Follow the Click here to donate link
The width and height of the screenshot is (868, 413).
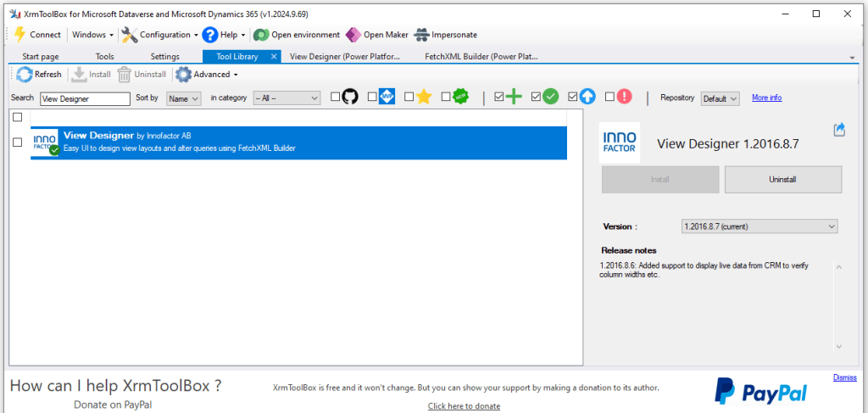click(x=464, y=406)
